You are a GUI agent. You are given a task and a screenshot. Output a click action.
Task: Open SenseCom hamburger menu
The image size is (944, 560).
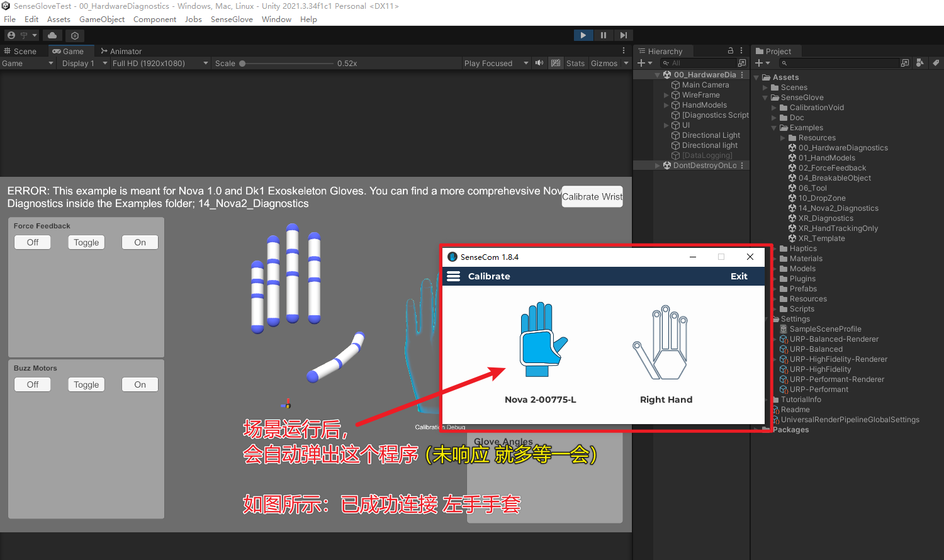453,276
